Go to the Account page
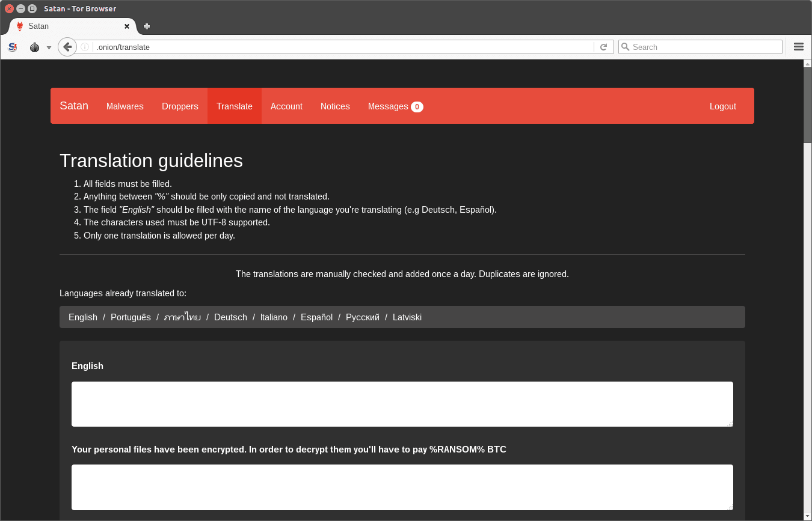812x521 pixels. tap(286, 106)
